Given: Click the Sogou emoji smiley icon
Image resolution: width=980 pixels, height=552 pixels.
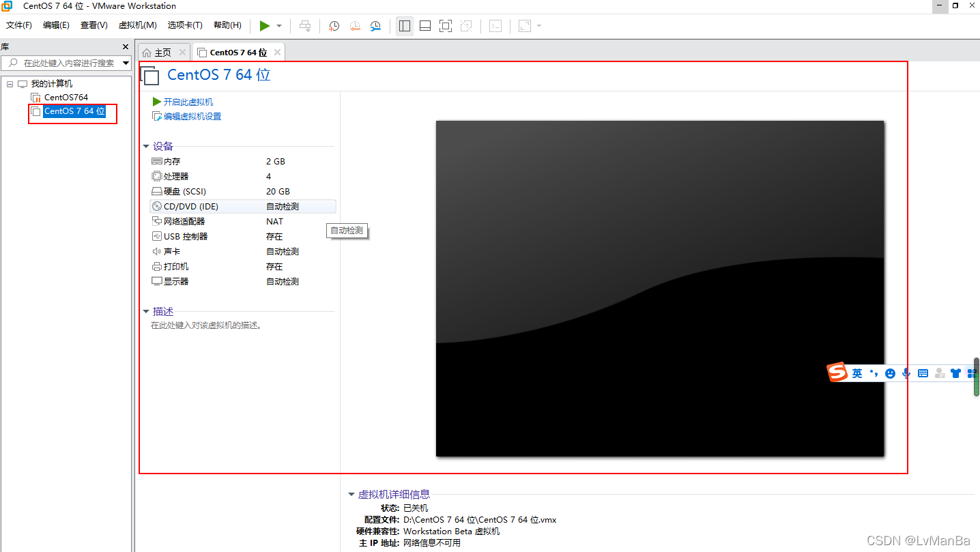Looking at the screenshot, I should tap(890, 373).
